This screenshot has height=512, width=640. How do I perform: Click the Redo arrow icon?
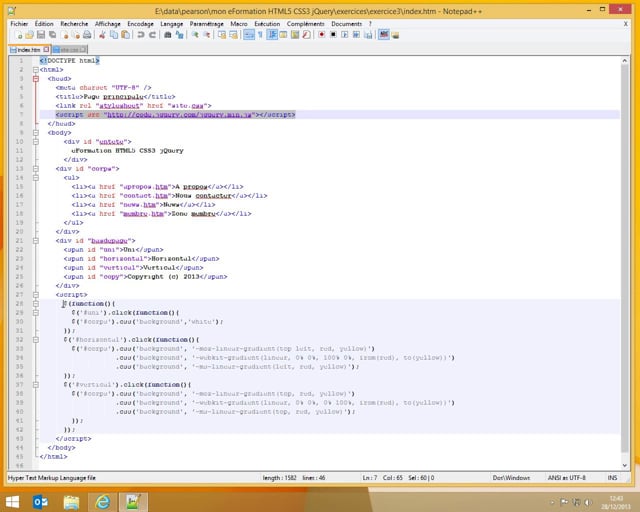pos(152,35)
